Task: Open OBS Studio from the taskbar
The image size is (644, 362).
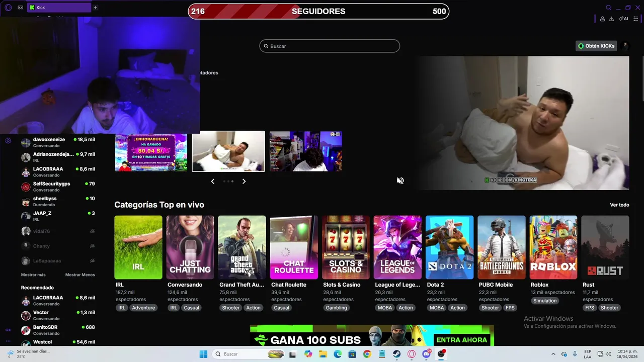Action: (x=441, y=354)
